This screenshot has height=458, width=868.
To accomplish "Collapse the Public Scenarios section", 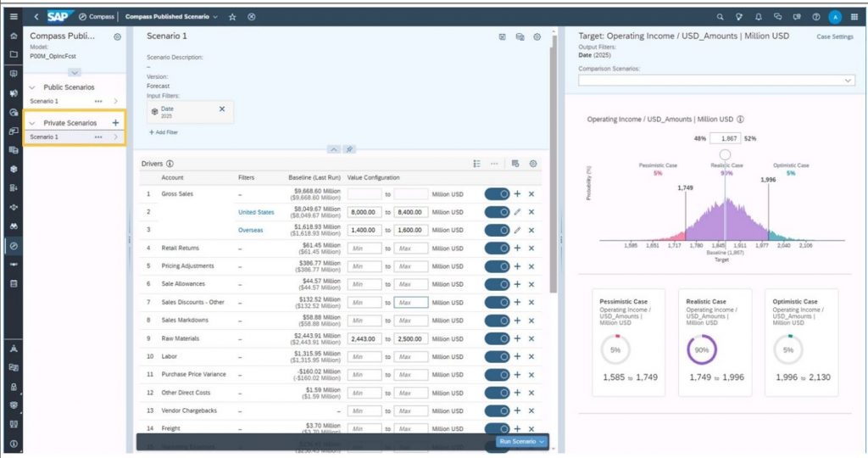I will point(32,87).
